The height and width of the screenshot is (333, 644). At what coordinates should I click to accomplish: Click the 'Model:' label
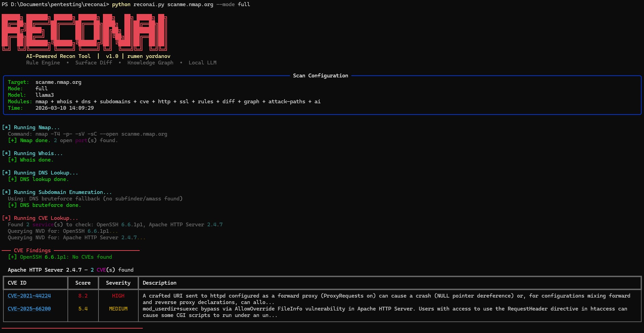click(x=17, y=95)
